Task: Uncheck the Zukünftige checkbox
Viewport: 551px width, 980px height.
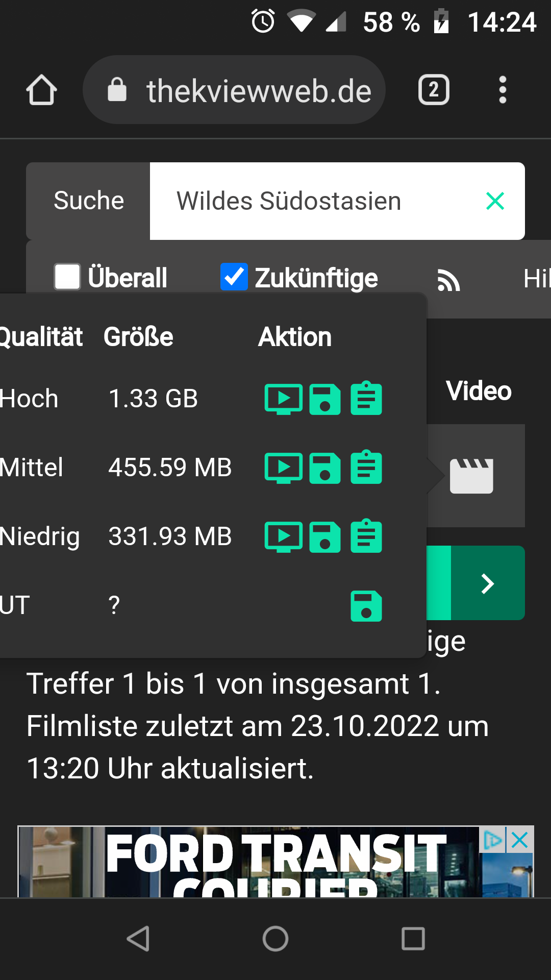Action: [234, 277]
